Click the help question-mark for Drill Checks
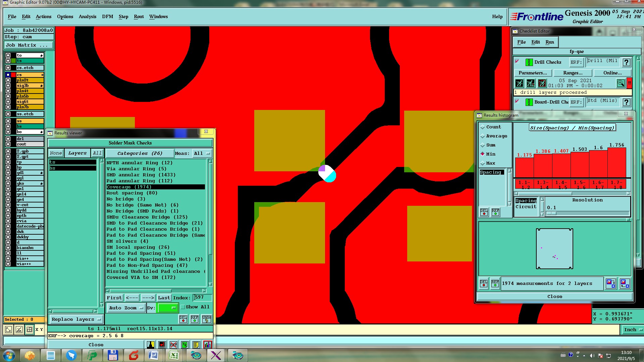 626,62
